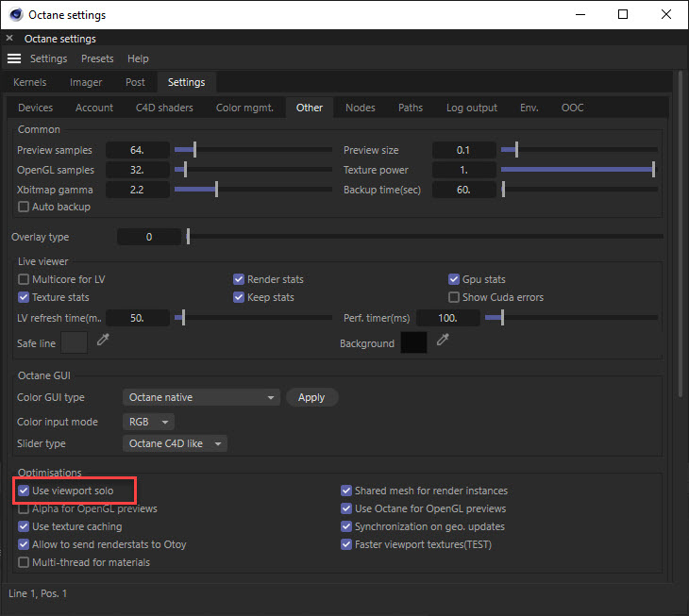Open the Nodes sub-tab

[x=361, y=108]
